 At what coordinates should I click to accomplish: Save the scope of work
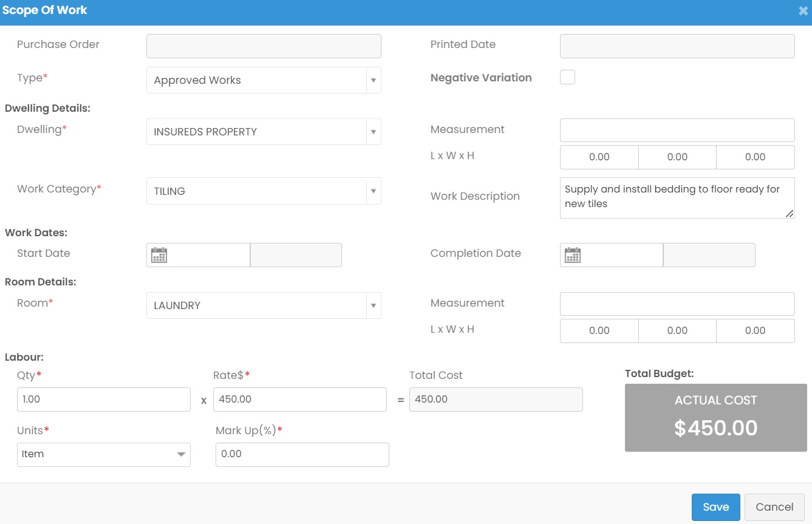pos(715,507)
